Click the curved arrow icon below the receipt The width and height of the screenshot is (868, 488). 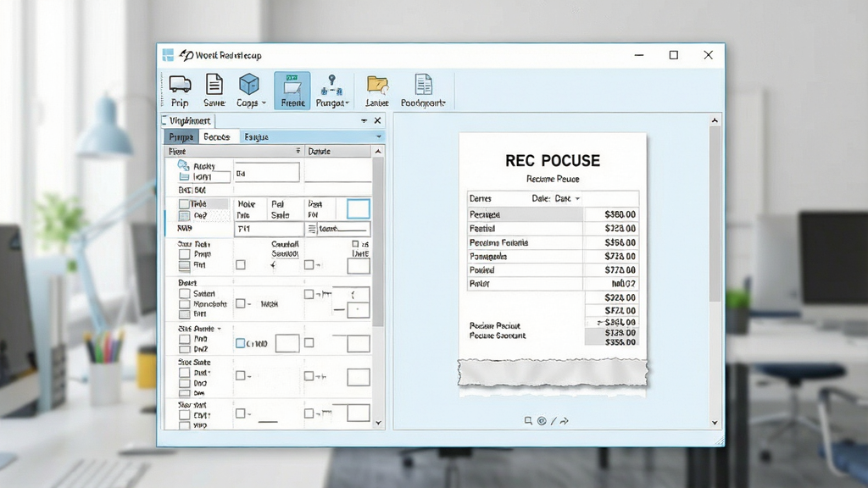[564, 421]
